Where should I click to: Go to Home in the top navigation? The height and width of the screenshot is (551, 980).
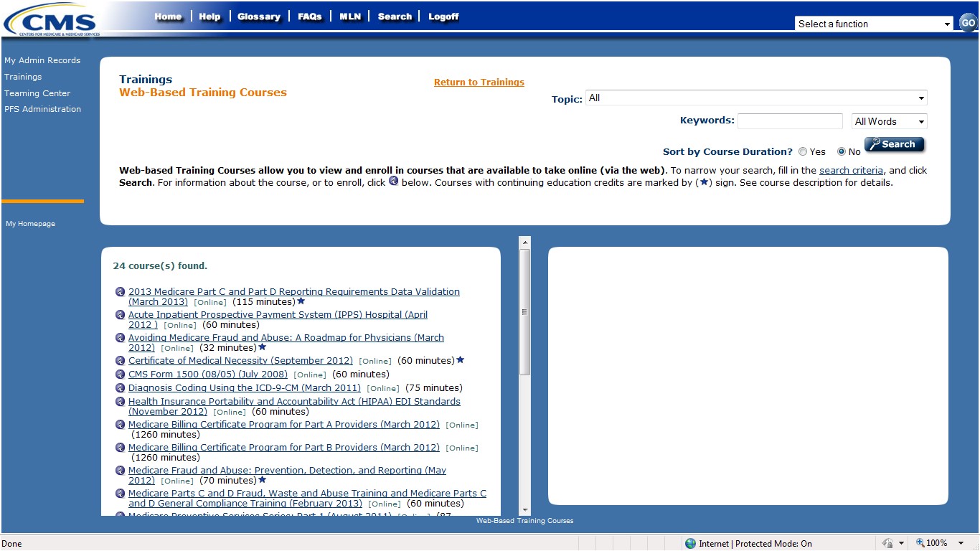pos(169,17)
